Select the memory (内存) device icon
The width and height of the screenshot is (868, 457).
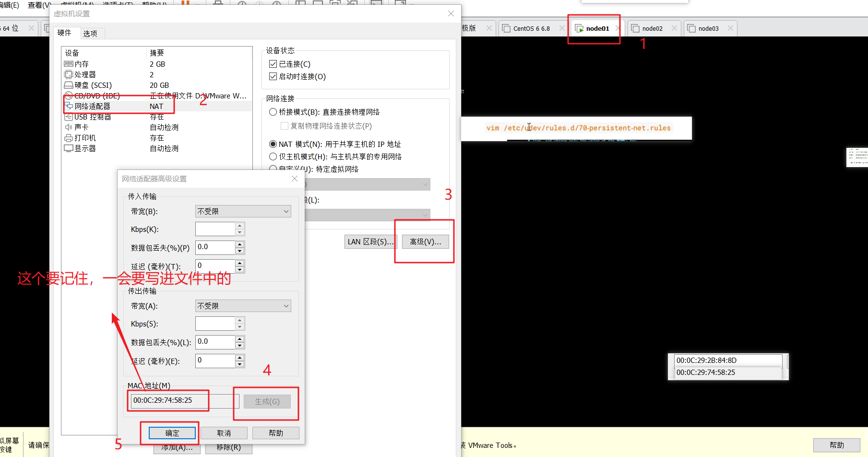tap(69, 64)
